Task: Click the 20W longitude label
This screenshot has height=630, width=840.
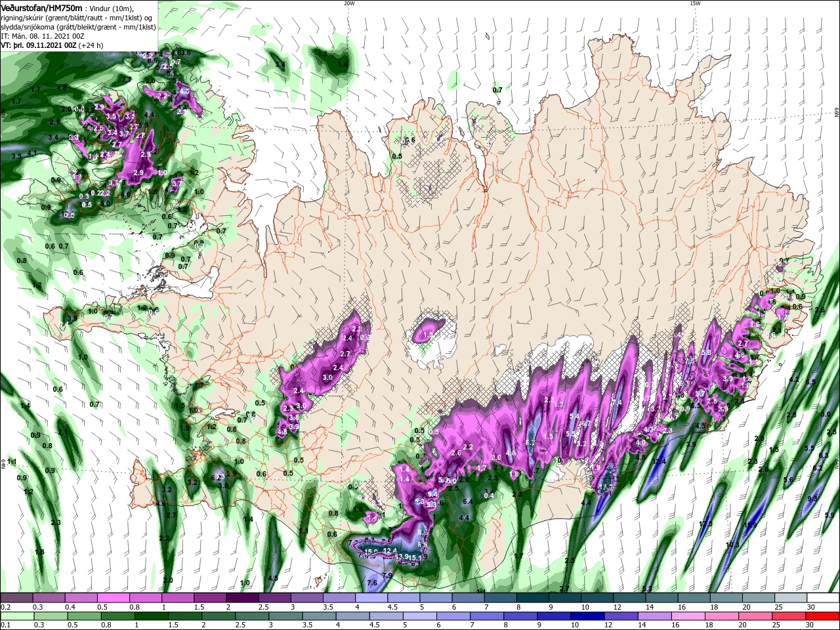Action: tap(349, 3)
